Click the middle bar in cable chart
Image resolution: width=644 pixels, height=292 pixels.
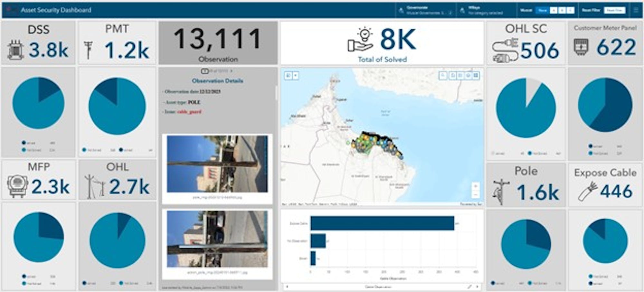(x=318, y=241)
